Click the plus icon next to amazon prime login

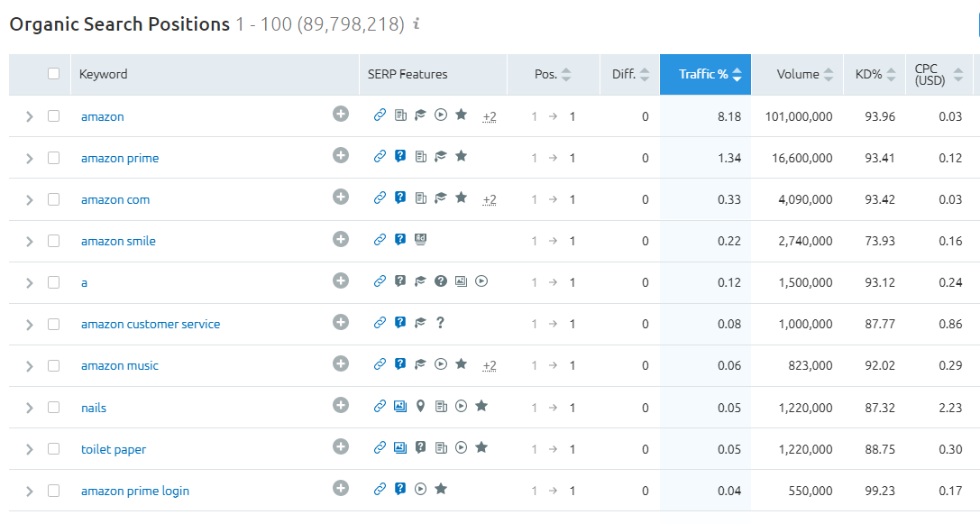pos(341,488)
